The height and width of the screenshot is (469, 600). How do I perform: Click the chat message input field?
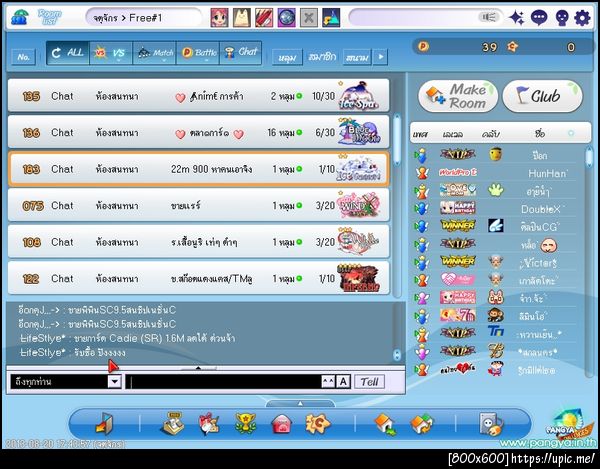[223, 381]
